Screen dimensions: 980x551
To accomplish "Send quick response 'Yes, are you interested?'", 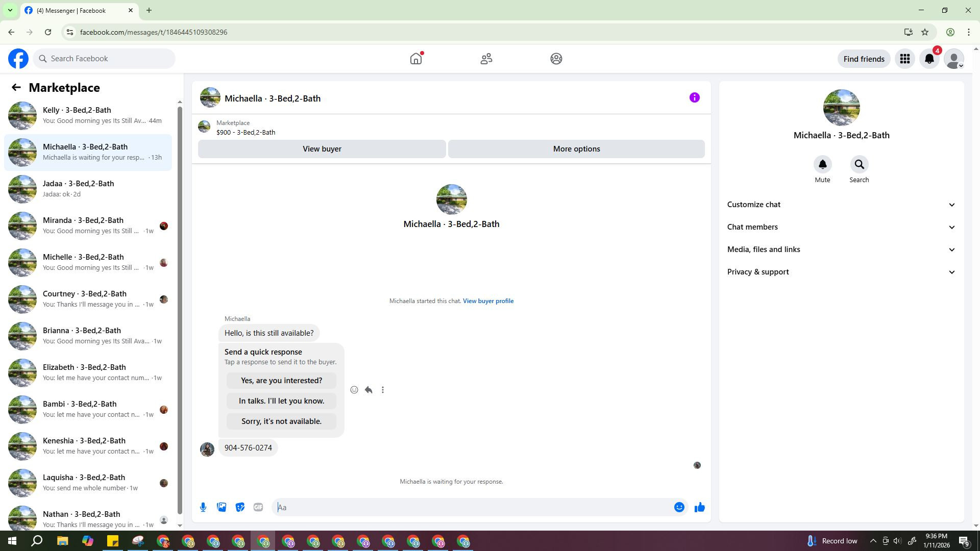I will click(281, 381).
